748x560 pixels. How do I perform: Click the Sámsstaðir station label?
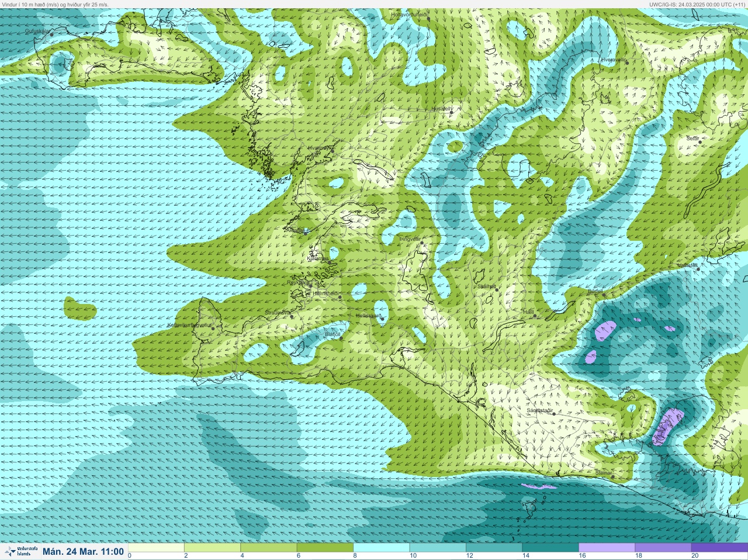tap(539, 410)
